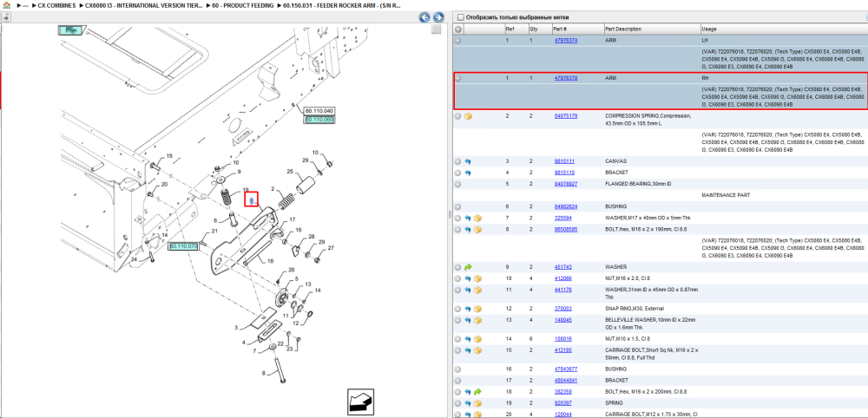Select callout number 8 in the diagram
This screenshot has height=418, width=868.
click(264, 373)
